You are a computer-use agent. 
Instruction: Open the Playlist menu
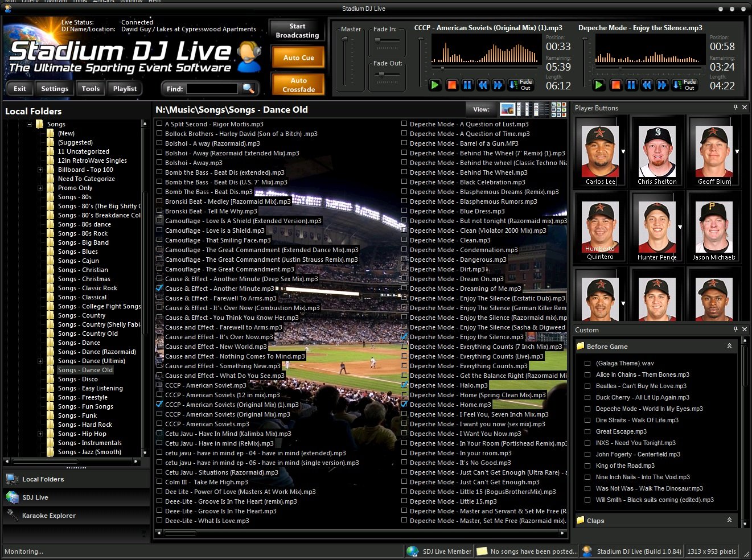[125, 88]
